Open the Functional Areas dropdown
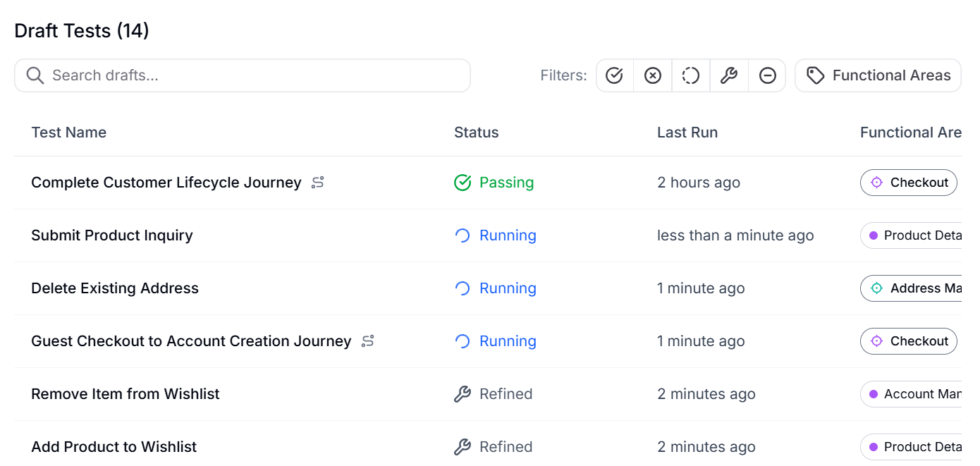 coord(878,75)
